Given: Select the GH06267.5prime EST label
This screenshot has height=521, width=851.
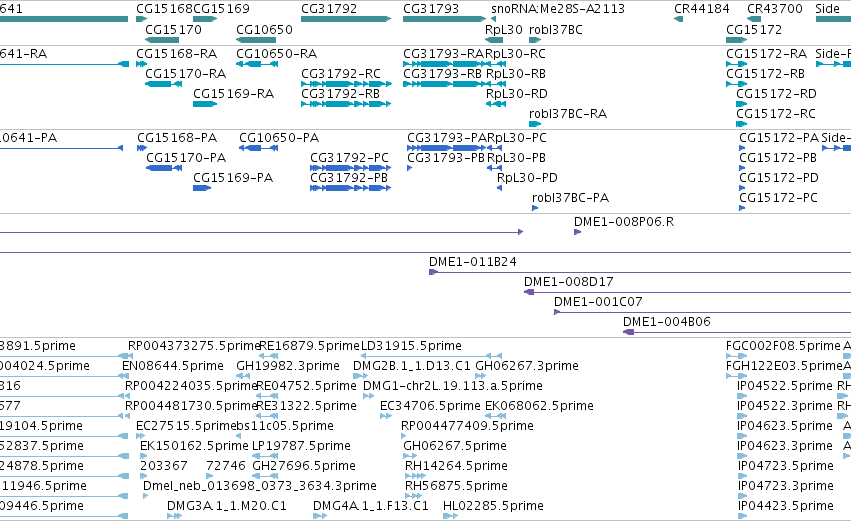Looking at the screenshot, I should click(x=455, y=446).
